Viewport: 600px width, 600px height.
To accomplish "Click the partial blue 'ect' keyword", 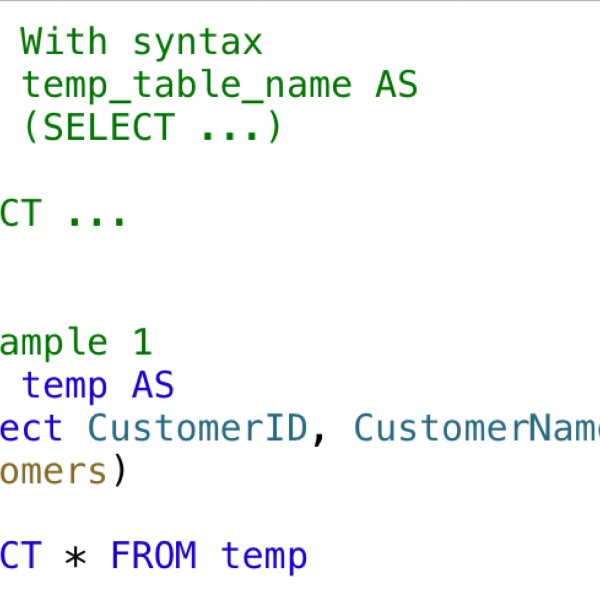I will tap(31, 428).
